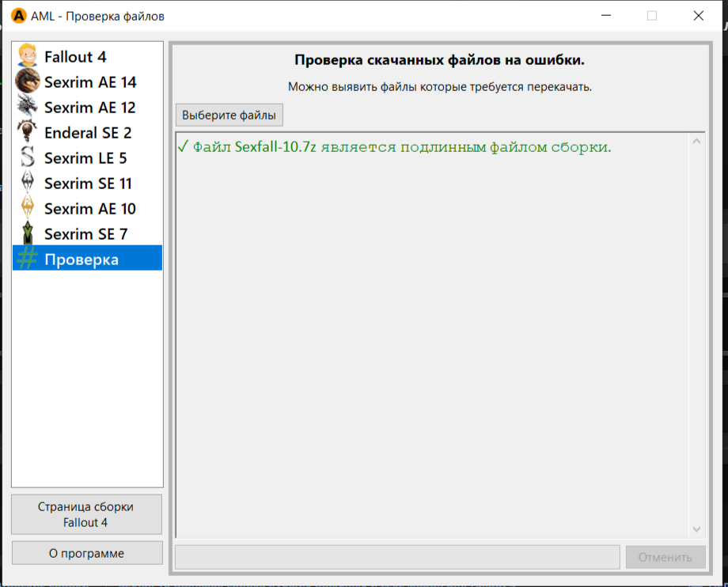
Task: Click the Fallout 4 Vault Boy icon
Action: click(x=27, y=57)
